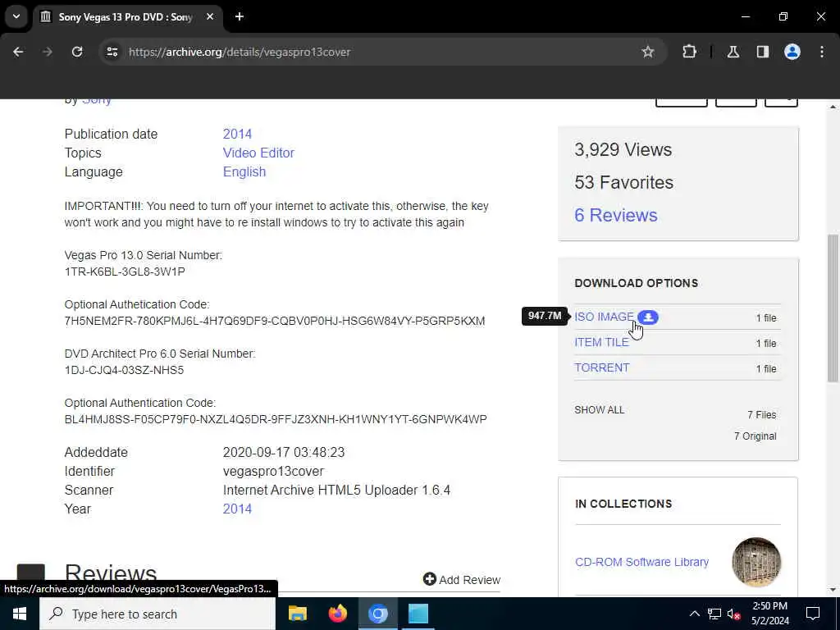Expand the tab search dropdown
The width and height of the screenshot is (840, 630).
16,16
